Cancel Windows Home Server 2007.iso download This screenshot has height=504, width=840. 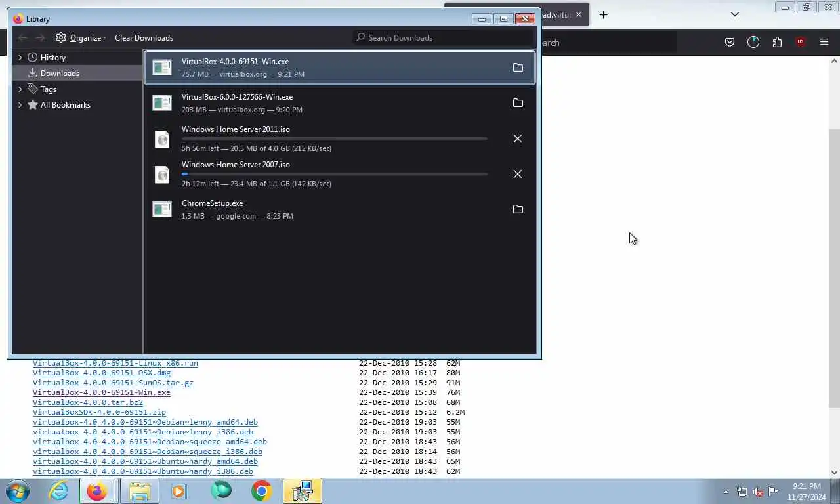click(x=518, y=174)
